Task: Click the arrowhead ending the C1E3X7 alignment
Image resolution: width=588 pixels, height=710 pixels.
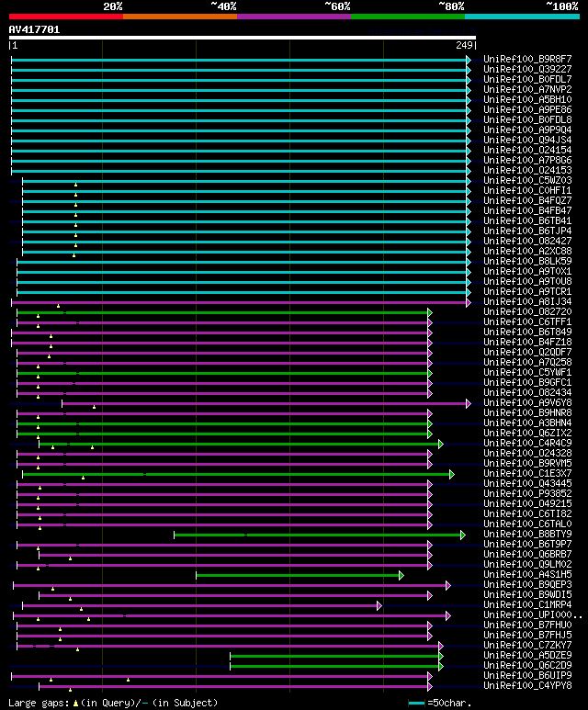Action: (x=452, y=475)
